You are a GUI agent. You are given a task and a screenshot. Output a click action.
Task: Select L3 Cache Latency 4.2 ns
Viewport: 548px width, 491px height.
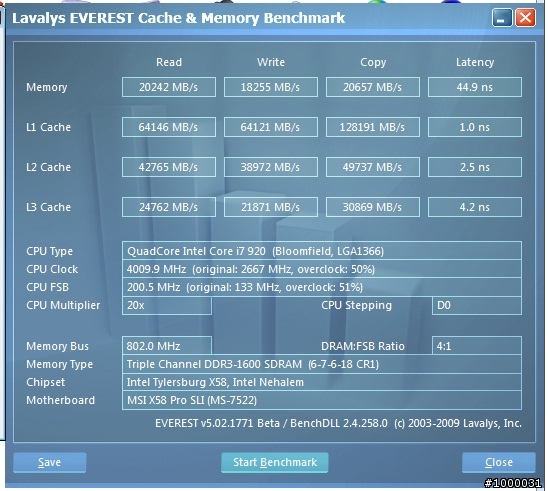(x=475, y=207)
